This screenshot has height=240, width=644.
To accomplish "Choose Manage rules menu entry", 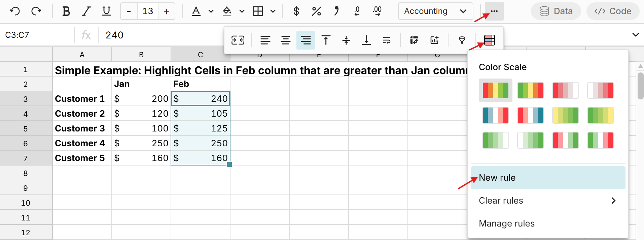I will pyautogui.click(x=506, y=223).
